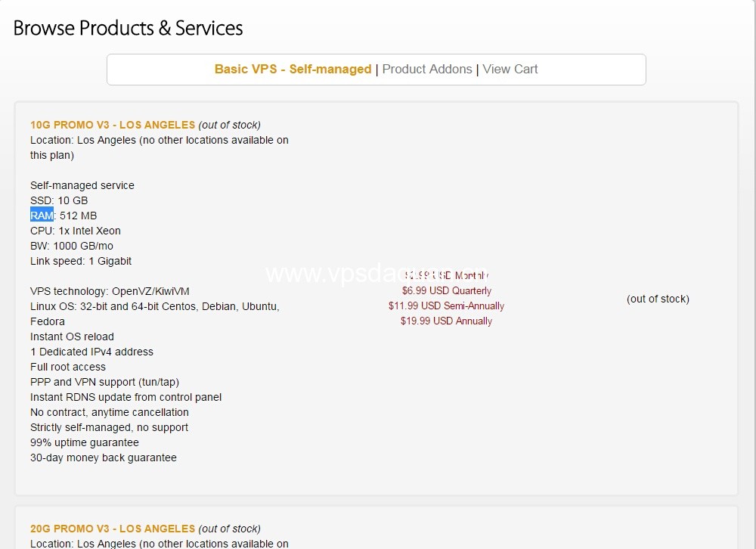Click the CPU: 1x Intel Xeon line
Screen dimensions: 756x549
(75, 231)
